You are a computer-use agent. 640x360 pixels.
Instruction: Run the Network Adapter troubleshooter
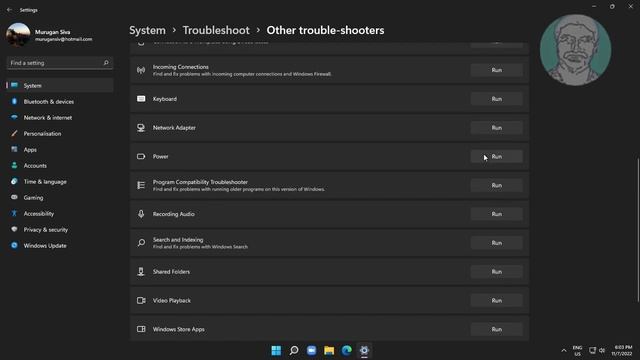(x=496, y=128)
